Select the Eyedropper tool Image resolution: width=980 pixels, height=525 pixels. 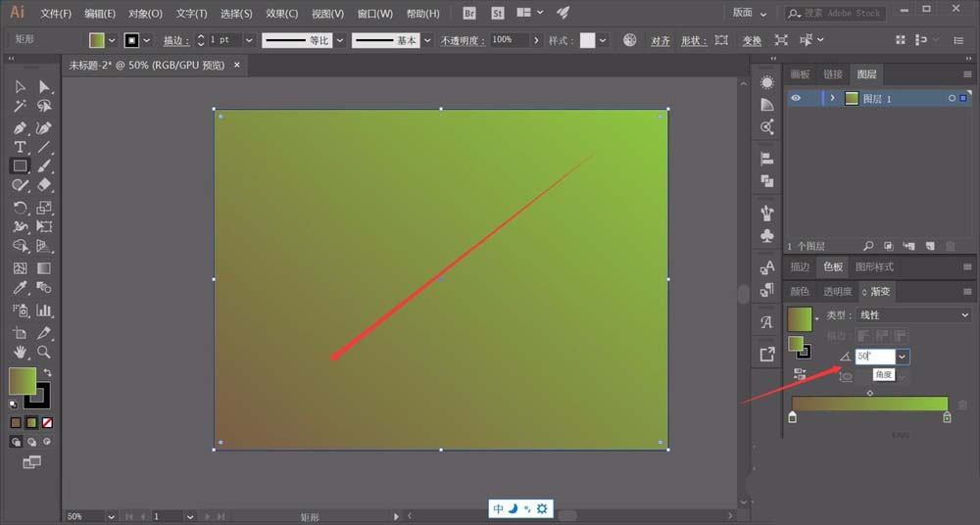[20, 288]
